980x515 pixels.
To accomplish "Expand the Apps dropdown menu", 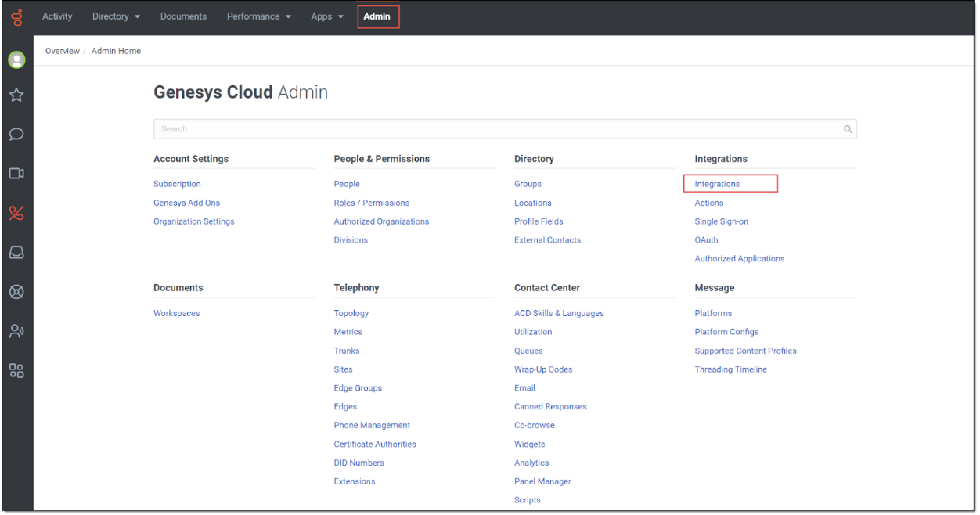I will click(x=326, y=16).
